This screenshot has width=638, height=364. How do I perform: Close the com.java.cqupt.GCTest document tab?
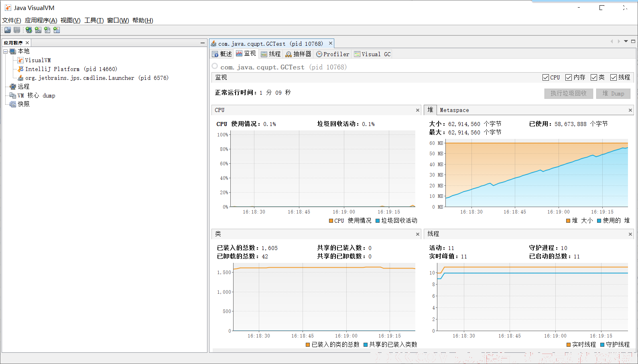tap(331, 43)
